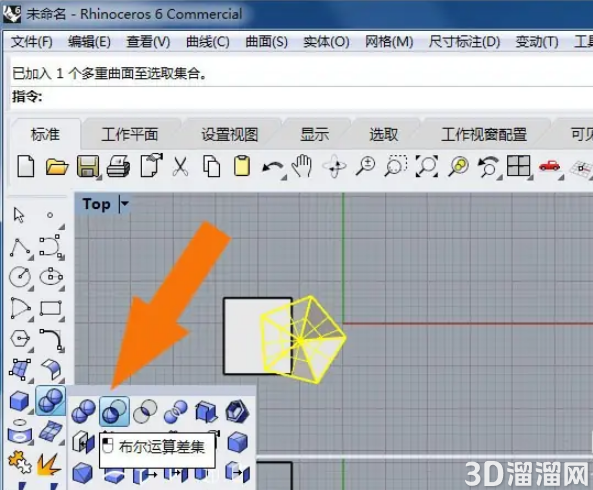Click the Boolean Difference icon
The width and height of the screenshot is (593, 490).
tap(115, 411)
